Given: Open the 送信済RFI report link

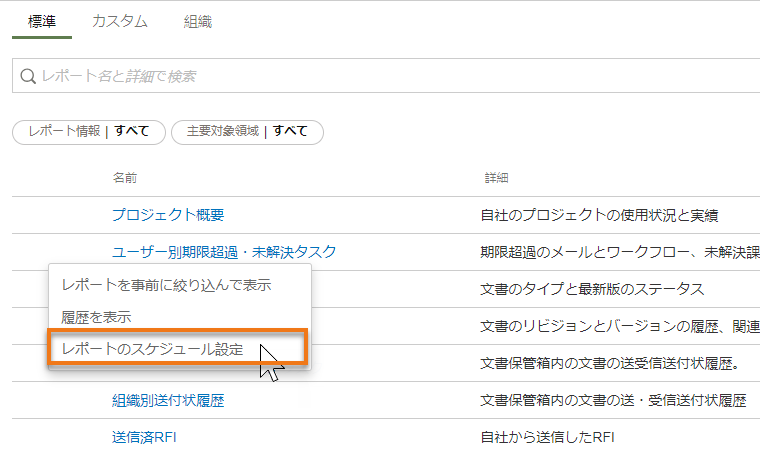Looking at the screenshot, I should click(144, 438).
